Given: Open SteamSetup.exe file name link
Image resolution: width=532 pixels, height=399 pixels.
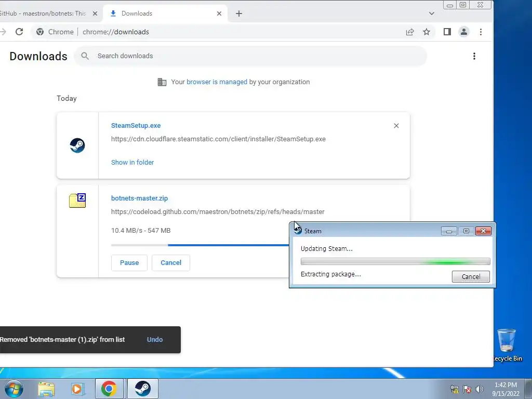Looking at the screenshot, I should coord(136,126).
